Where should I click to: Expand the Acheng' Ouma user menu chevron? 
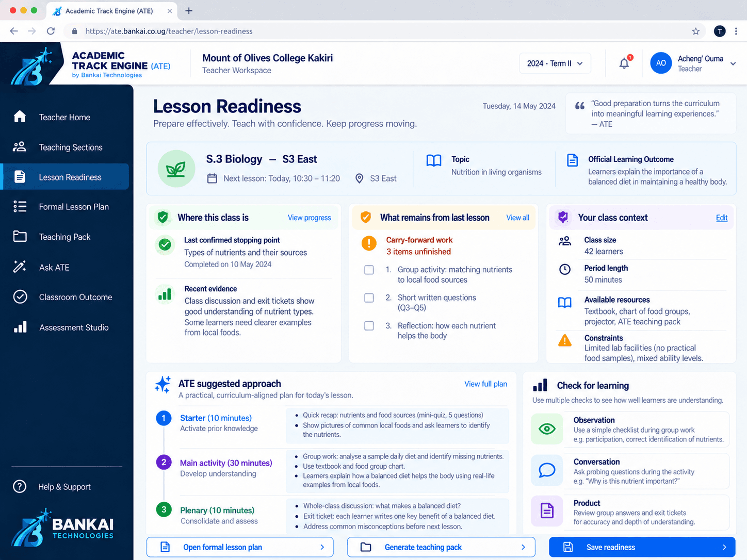click(x=733, y=64)
